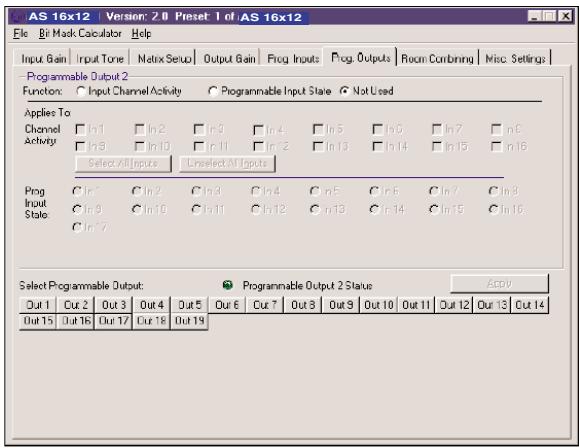Go to the Output Gain tab
579x448 pixels.
click(229, 59)
